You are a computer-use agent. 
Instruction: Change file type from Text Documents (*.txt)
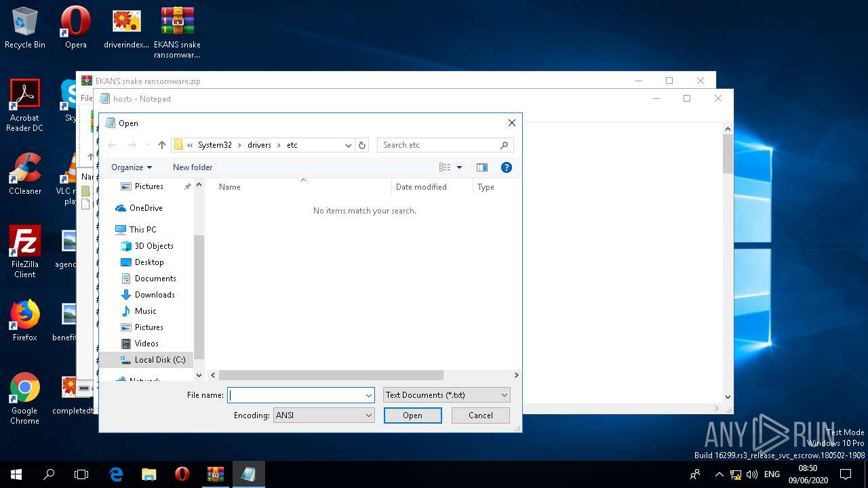click(446, 395)
